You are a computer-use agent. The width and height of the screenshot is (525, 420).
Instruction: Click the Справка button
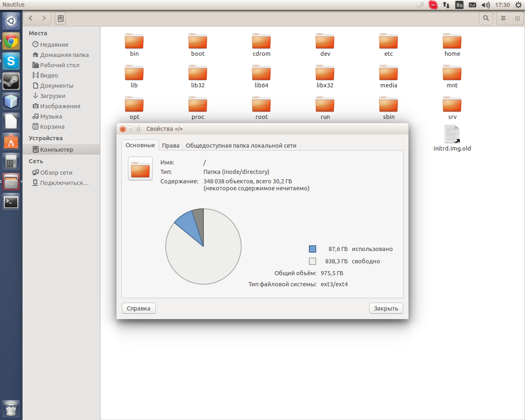point(139,308)
